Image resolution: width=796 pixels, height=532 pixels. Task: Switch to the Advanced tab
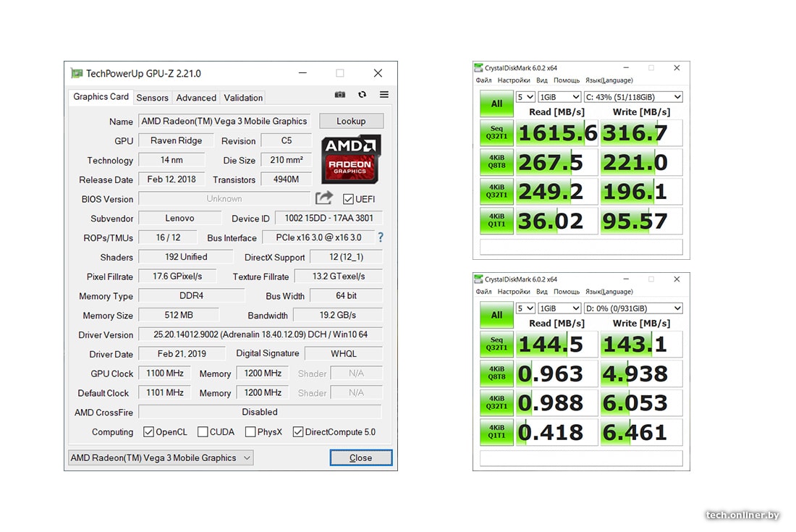click(x=196, y=98)
